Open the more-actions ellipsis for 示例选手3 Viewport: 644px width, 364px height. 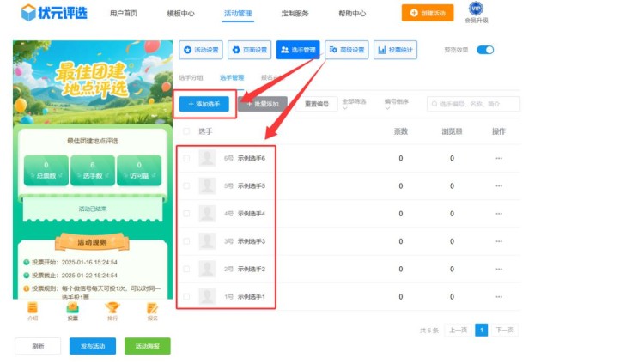pos(499,242)
